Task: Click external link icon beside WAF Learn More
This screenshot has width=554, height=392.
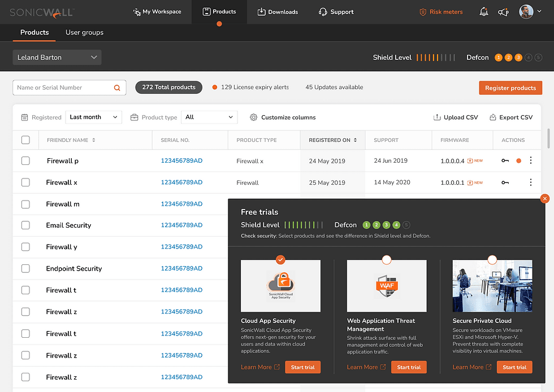Action: (383, 367)
